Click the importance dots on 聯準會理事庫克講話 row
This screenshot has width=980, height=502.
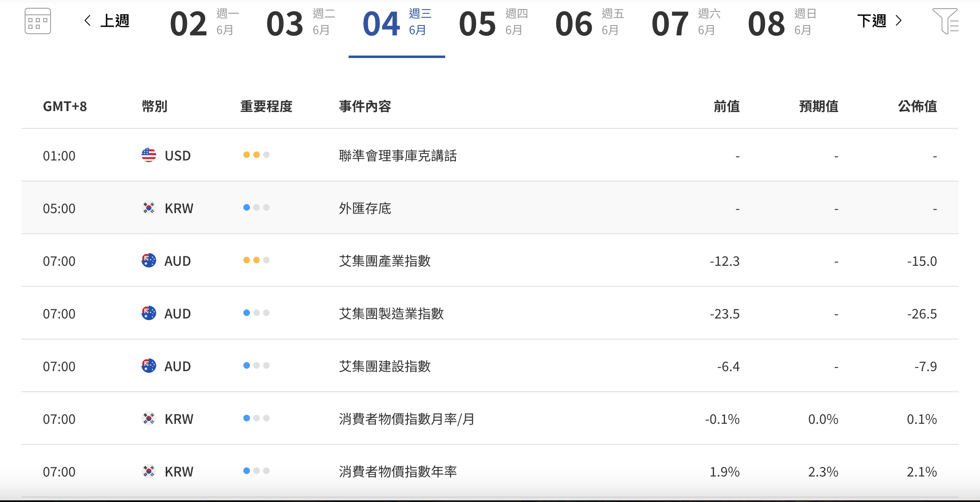(x=256, y=155)
